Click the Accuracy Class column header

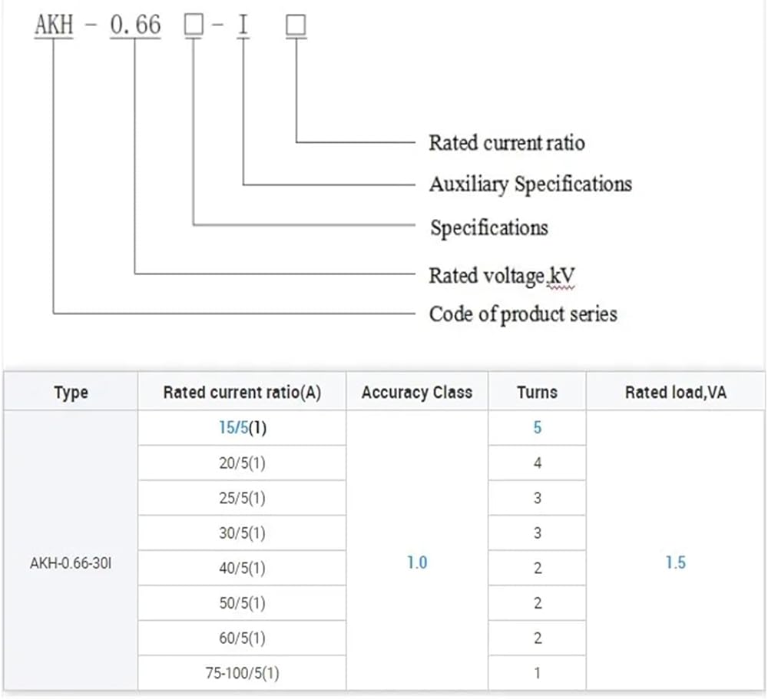click(x=416, y=393)
